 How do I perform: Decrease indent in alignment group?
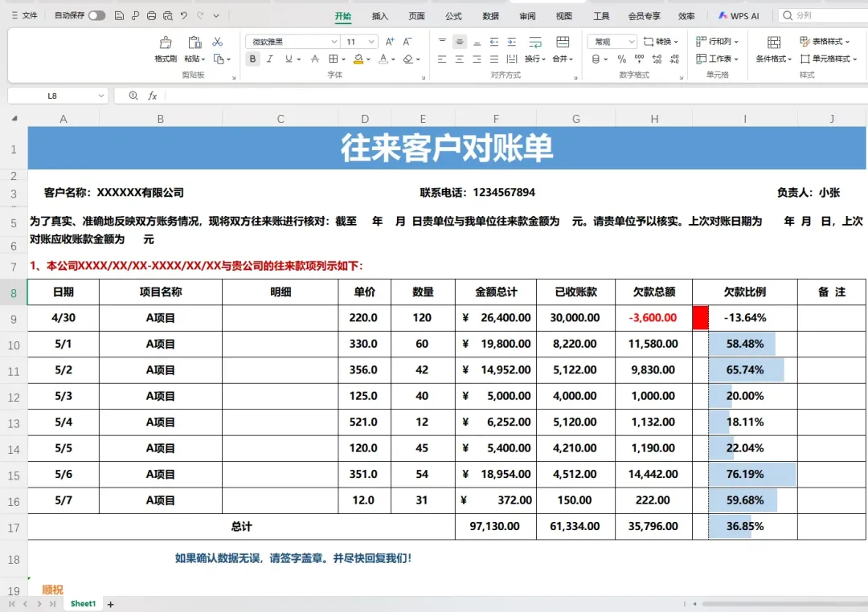coord(494,42)
